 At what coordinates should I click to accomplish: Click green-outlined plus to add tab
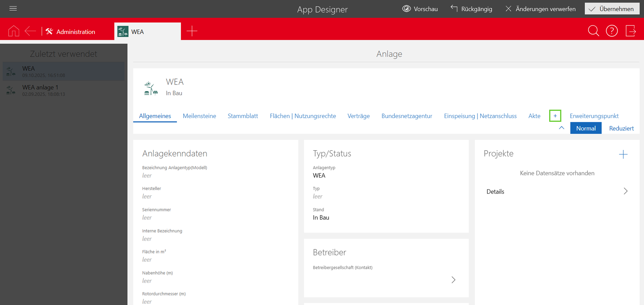tap(555, 116)
